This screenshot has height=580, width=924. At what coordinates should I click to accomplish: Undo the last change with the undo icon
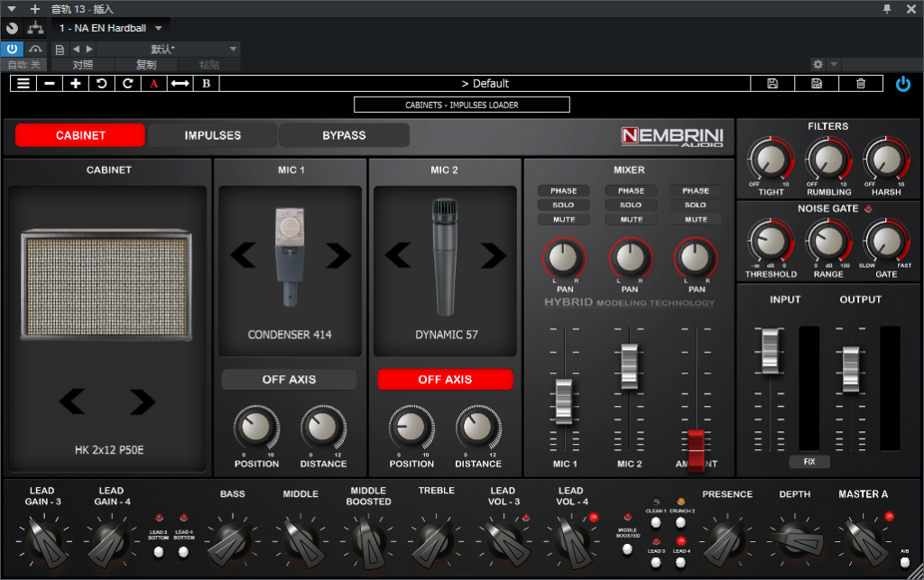pyautogui.click(x=101, y=84)
